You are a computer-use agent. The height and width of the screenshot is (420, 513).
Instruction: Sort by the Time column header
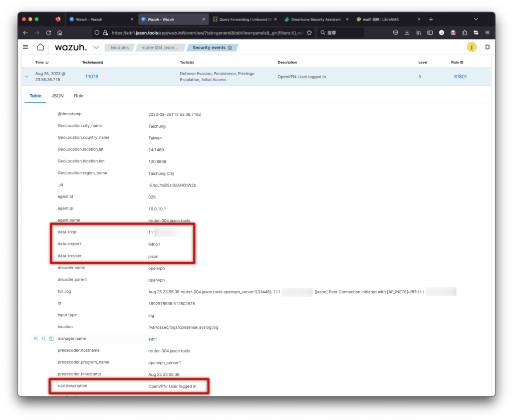click(x=42, y=62)
